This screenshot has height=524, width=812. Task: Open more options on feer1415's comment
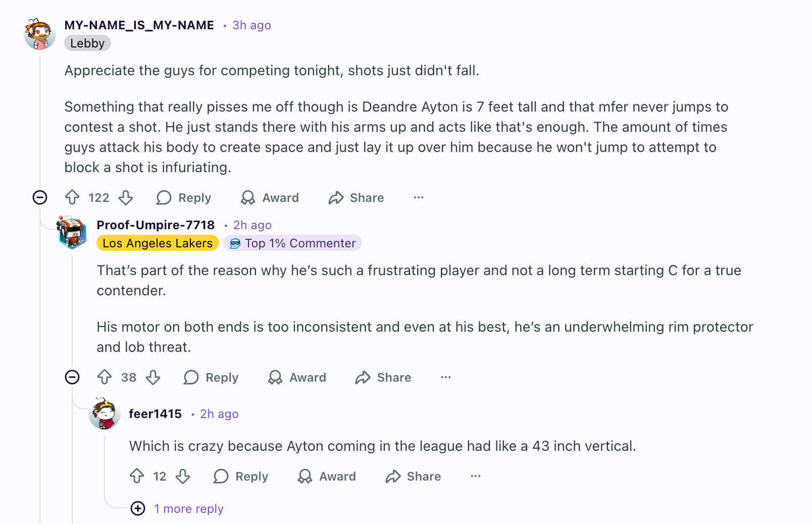(x=476, y=476)
